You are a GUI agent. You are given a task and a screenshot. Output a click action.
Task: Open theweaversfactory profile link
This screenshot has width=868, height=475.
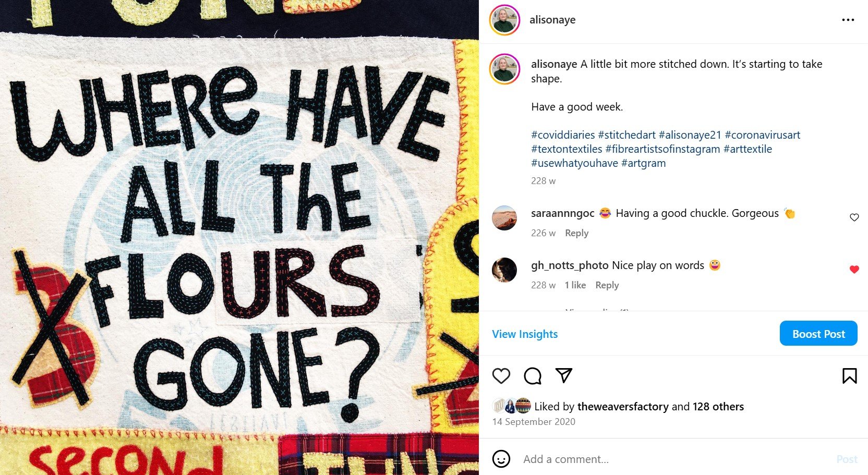[623, 407]
